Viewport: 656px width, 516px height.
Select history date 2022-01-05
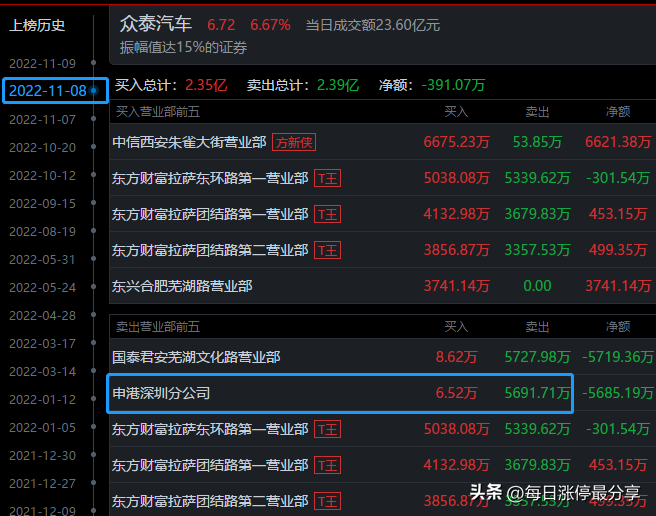point(42,428)
